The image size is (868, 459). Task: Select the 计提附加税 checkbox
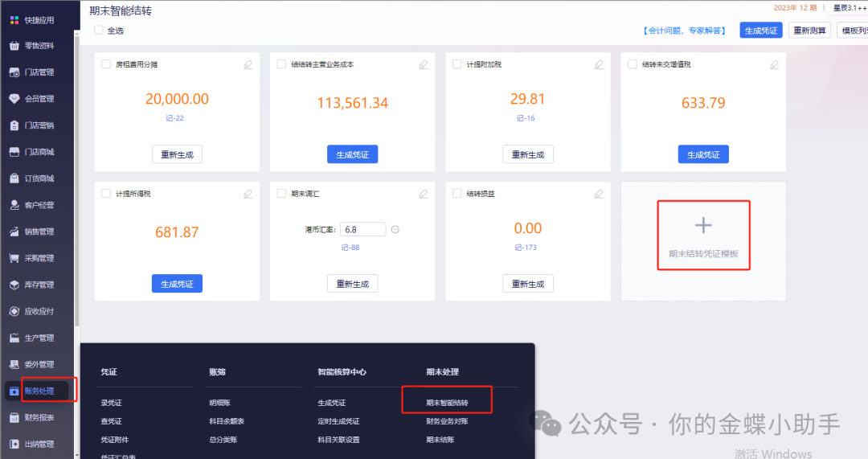457,64
